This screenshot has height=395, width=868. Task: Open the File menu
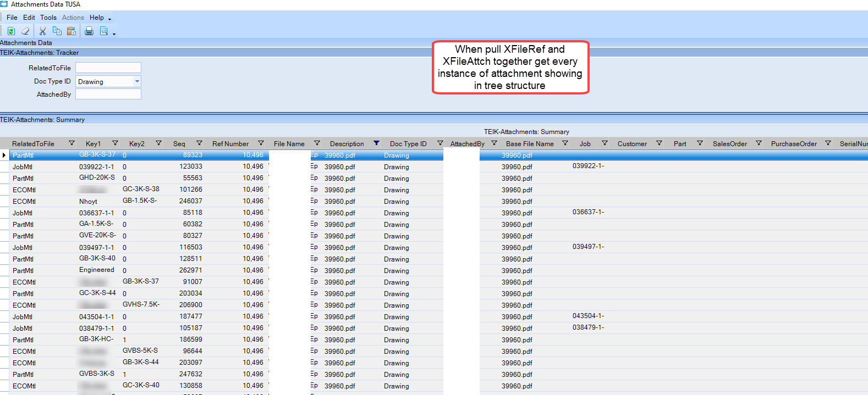[x=12, y=18]
